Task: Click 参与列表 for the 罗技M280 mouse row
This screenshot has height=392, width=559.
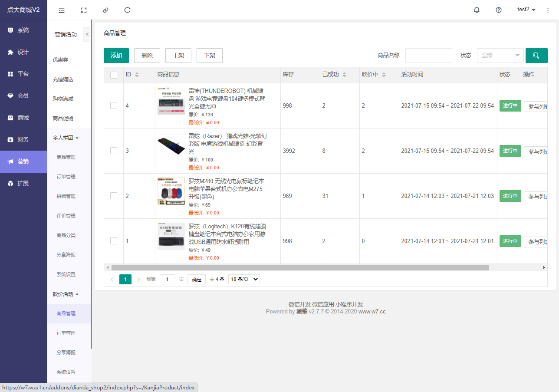Action: (536, 197)
